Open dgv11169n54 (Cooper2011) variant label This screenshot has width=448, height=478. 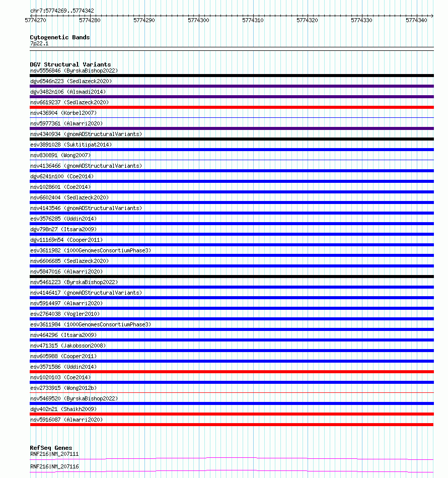[x=66, y=240]
